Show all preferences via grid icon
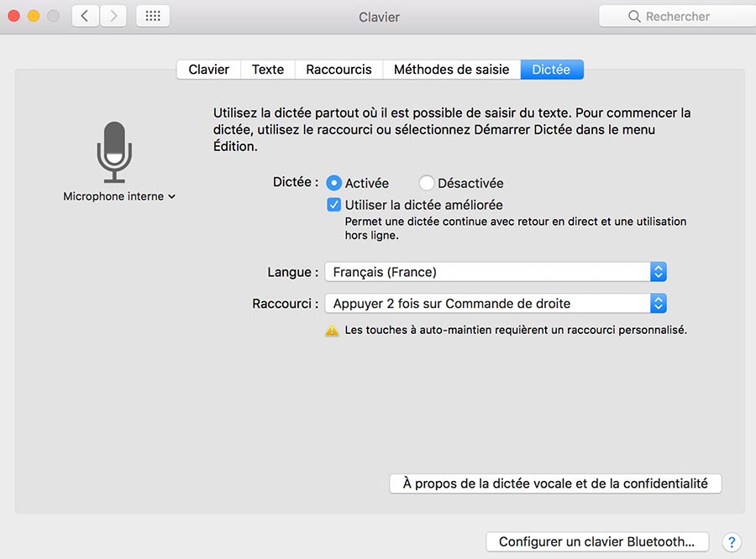Image resolution: width=756 pixels, height=559 pixels. 153,16
